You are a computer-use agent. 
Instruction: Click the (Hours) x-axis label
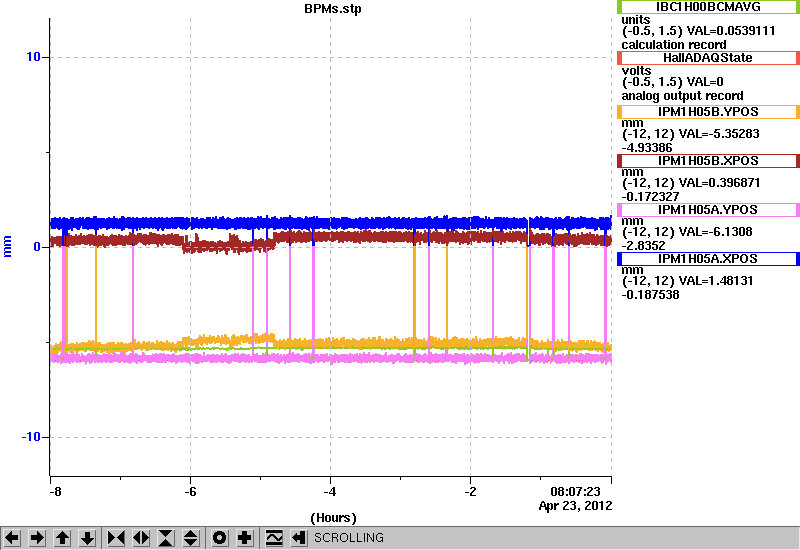[x=333, y=518]
